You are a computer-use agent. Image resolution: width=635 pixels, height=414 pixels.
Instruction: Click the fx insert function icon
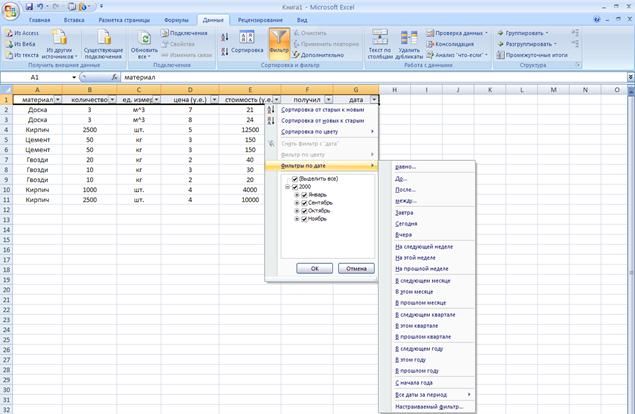point(115,77)
